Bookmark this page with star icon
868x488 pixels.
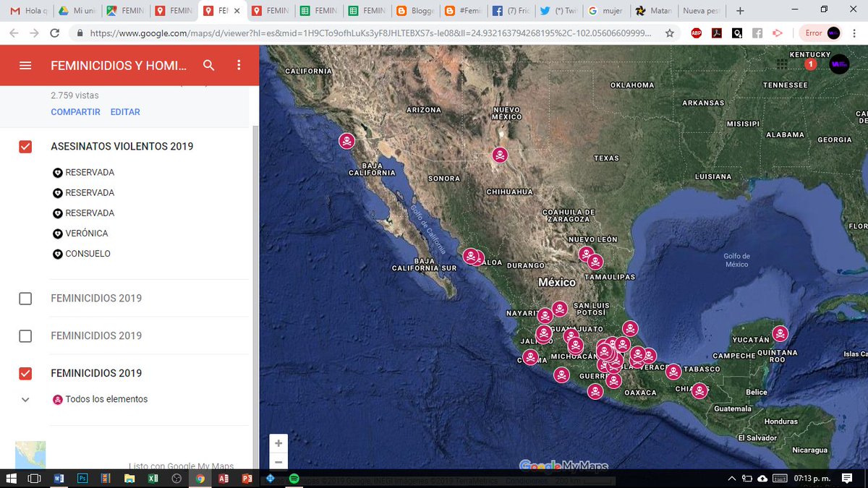[670, 33]
